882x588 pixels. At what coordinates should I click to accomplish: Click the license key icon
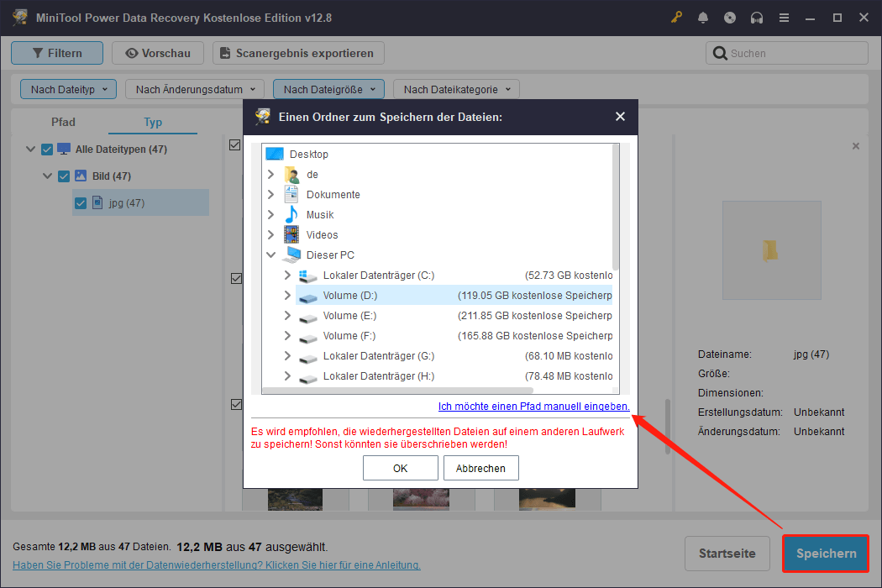(676, 17)
